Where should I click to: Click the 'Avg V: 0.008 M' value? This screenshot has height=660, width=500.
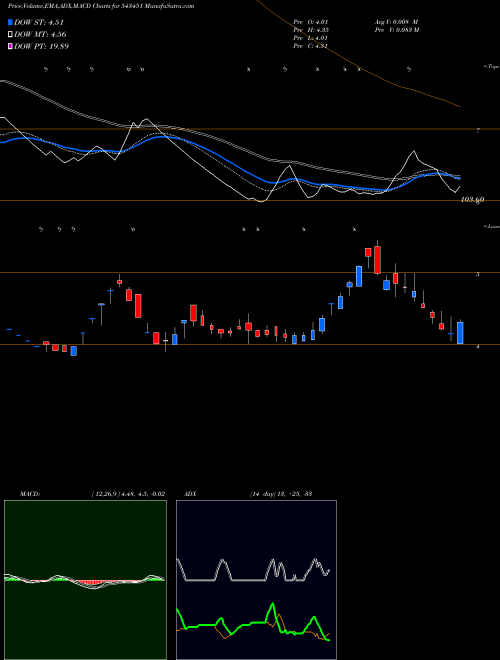pyautogui.click(x=396, y=21)
